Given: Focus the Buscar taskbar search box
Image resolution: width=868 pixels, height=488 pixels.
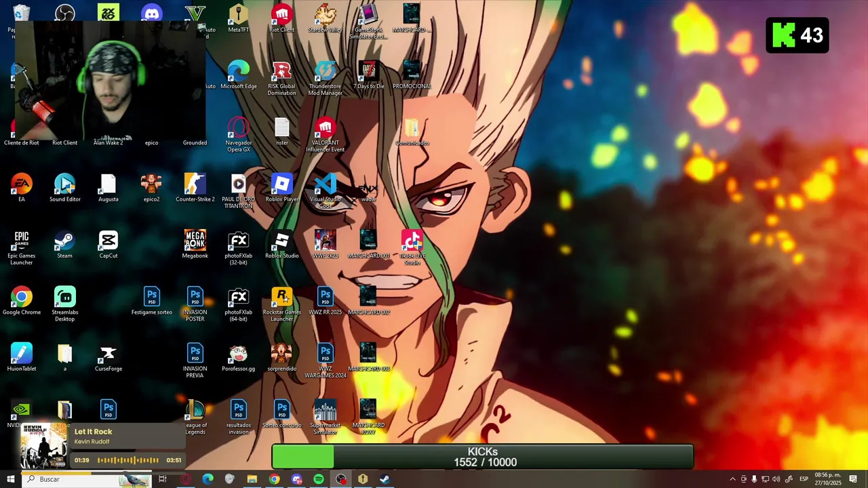Looking at the screenshot, I should click(86, 479).
